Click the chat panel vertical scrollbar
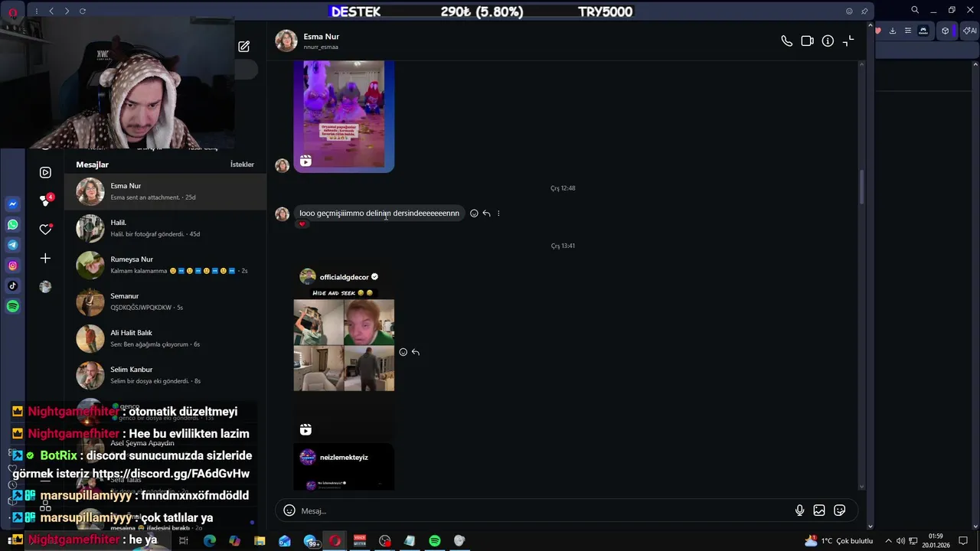Screen dimensions: 980x551 point(862,187)
